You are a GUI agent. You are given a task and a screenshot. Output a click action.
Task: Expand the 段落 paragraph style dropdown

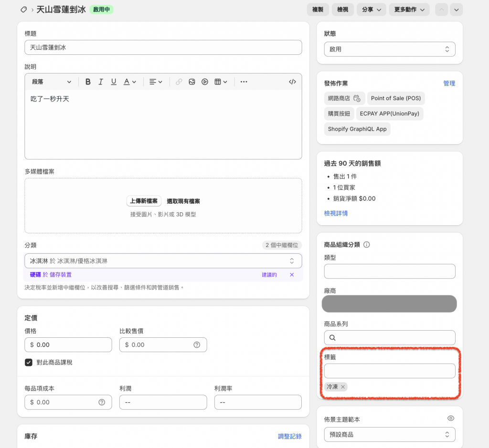coord(52,82)
